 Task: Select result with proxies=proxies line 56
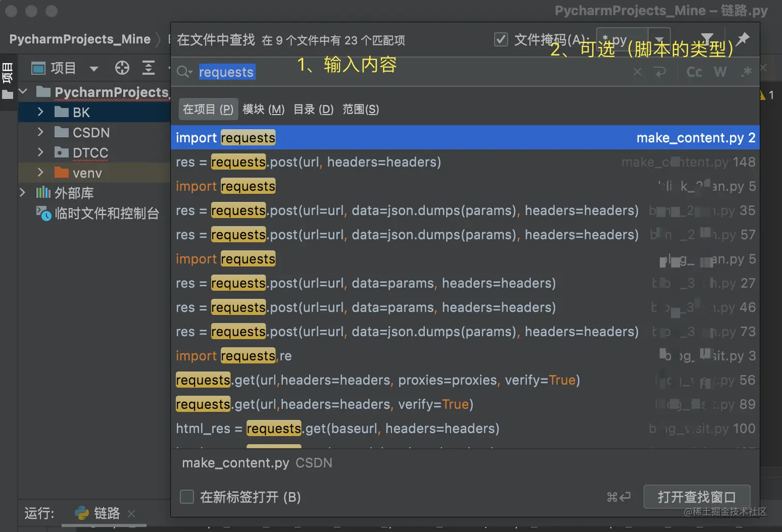pos(465,380)
